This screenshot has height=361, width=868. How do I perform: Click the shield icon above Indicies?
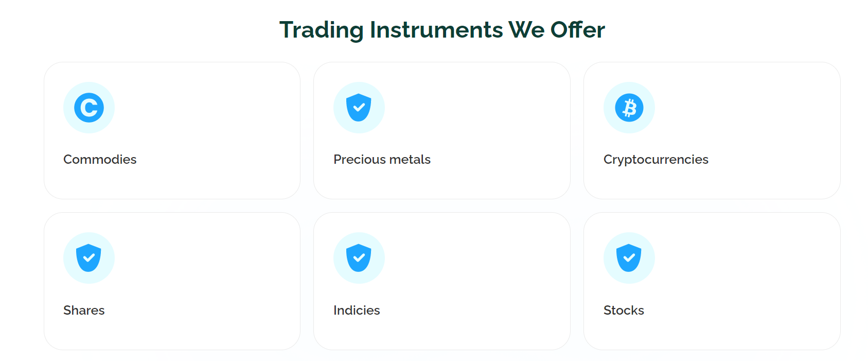tap(359, 258)
